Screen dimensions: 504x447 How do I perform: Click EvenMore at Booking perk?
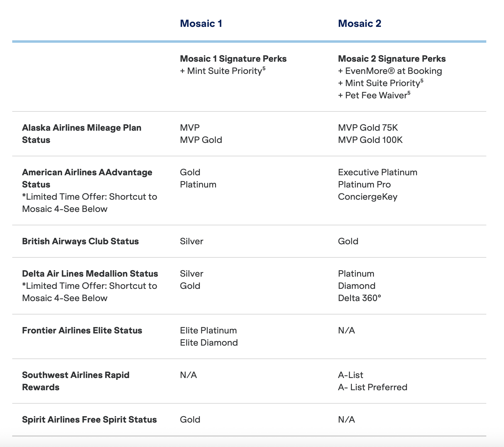(390, 71)
